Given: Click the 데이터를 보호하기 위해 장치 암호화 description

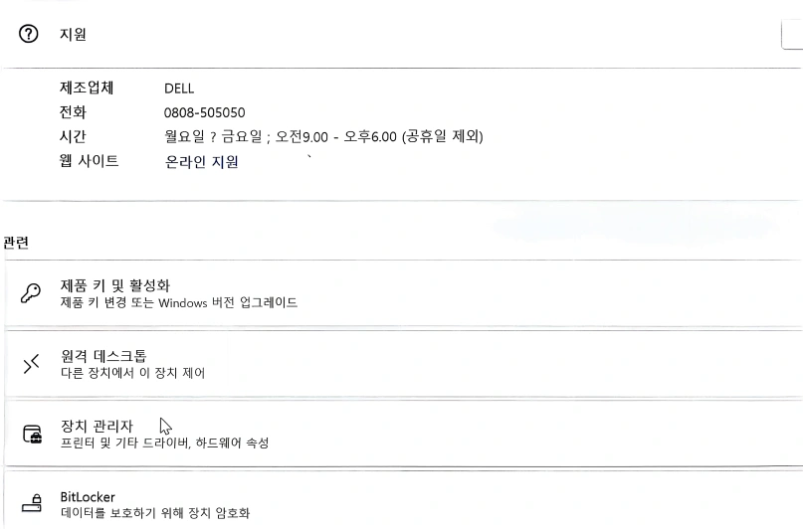Looking at the screenshot, I should coord(154,512).
